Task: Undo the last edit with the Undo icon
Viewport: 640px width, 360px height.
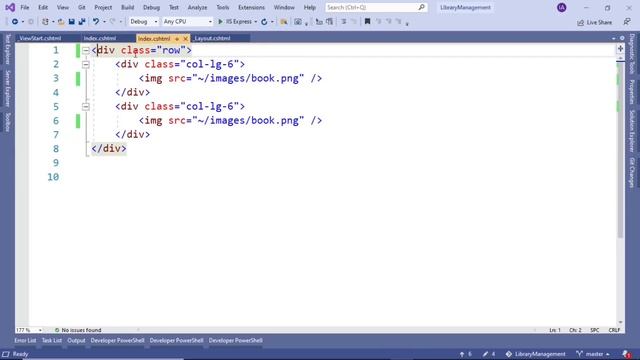Action: point(96,22)
